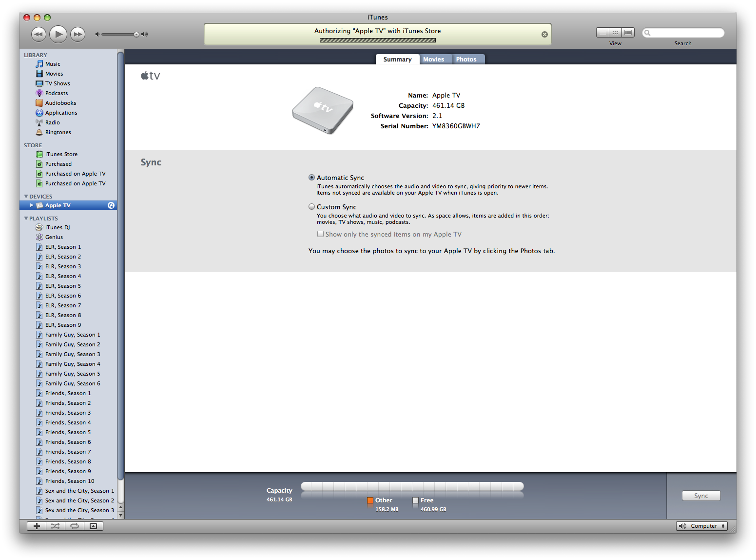Toggle the Repeat button
This screenshot has height=560, width=756.
[75, 526]
